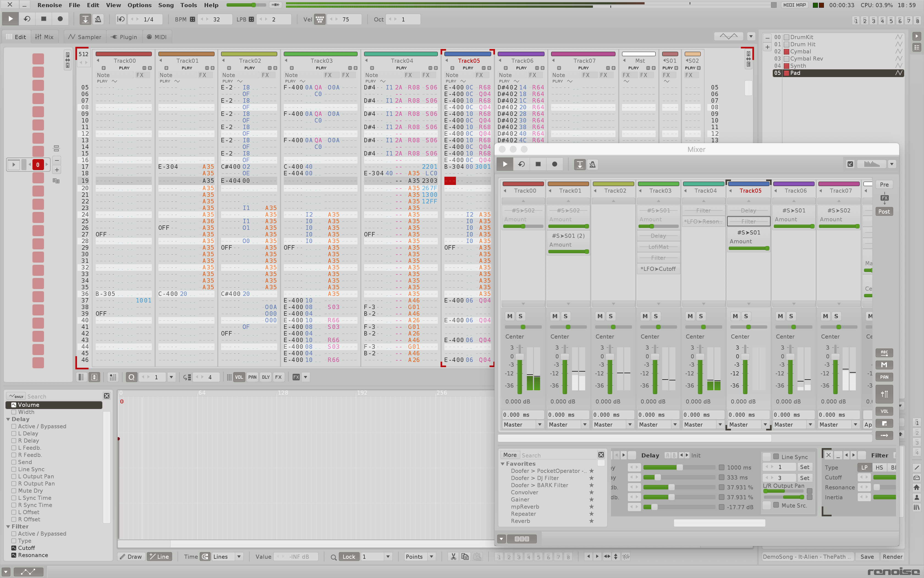Open the Tools menu
Image resolution: width=924 pixels, height=578 pixels.
pos(189,5)
